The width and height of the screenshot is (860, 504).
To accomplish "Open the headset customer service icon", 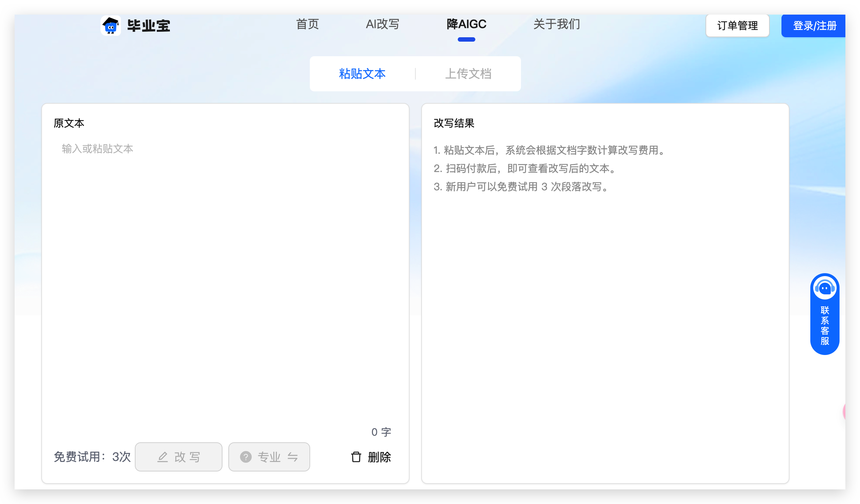I will 825,289.
